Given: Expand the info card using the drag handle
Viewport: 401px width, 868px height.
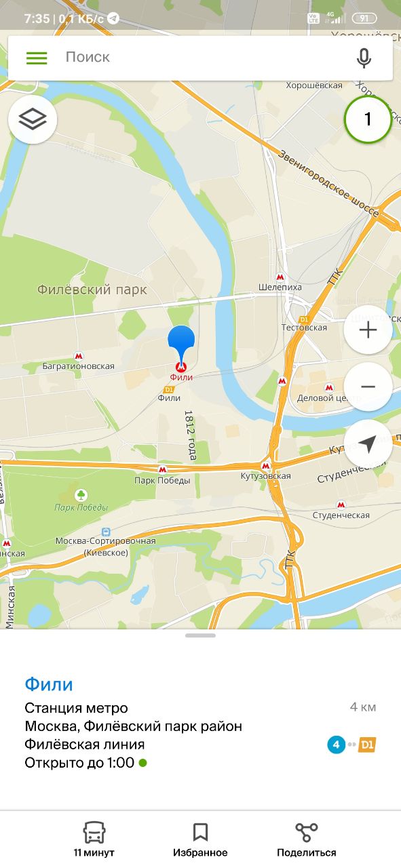Looking at the screenshot, I should tap(200, 635).
